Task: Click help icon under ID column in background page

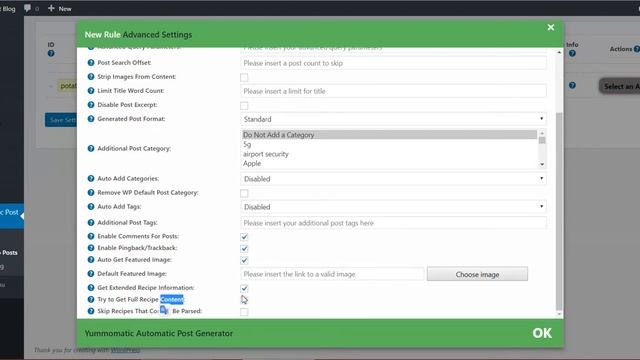Action: click(x=51, y=53)
